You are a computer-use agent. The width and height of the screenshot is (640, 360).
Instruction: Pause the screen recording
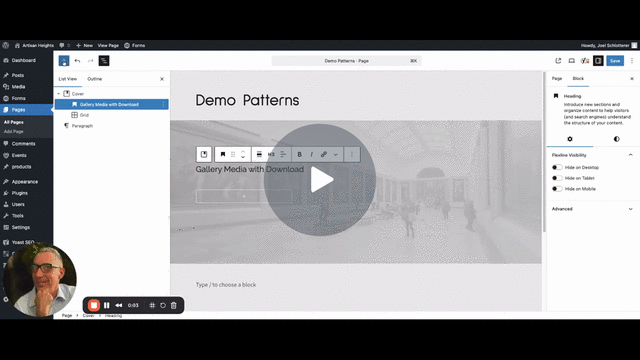pos(107,305)
